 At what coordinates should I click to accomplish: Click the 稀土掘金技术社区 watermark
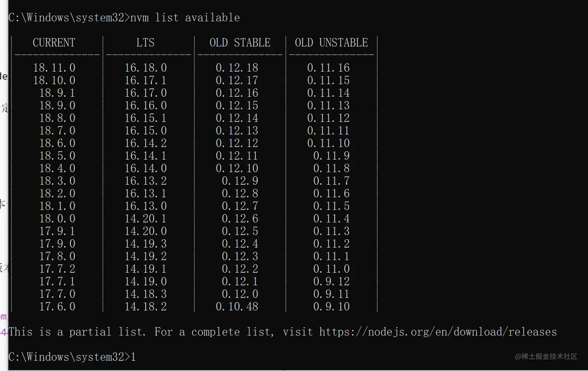tap(546, 357)
